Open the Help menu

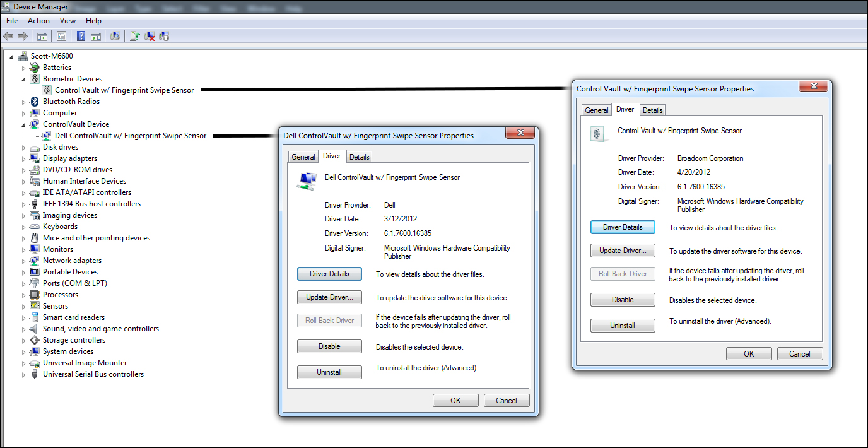(x=93, y=21)
